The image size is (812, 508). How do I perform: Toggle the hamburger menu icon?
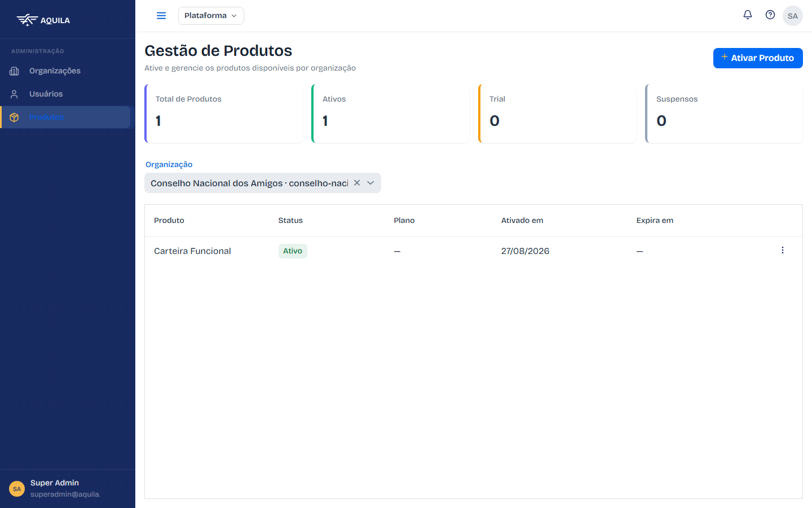click(161, 16)
